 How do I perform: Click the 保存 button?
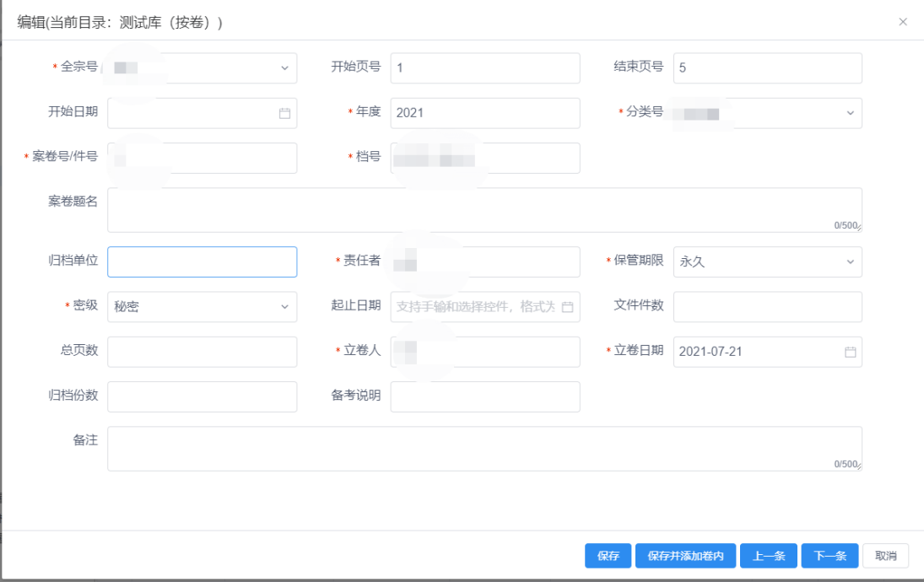click(608, 556)
